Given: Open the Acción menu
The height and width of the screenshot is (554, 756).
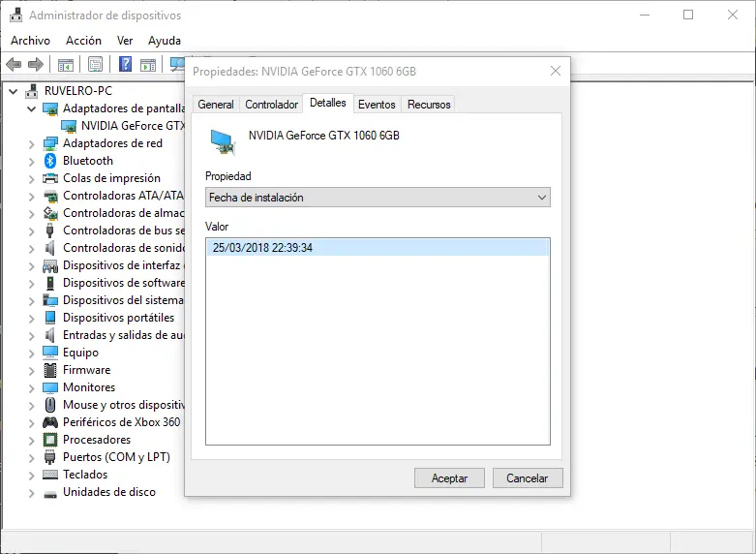Looking at the screenshot, I should point(83,41).
